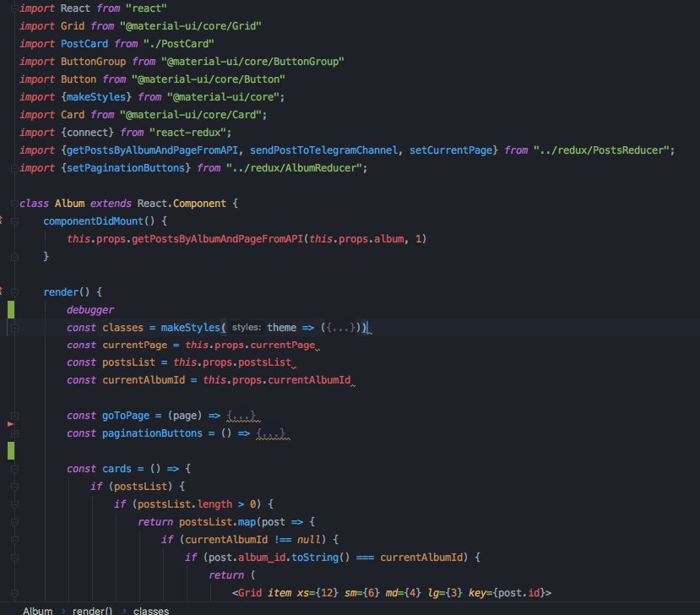Click 'this.props.album' argument in componentDidMount

[x=356, y=239]
